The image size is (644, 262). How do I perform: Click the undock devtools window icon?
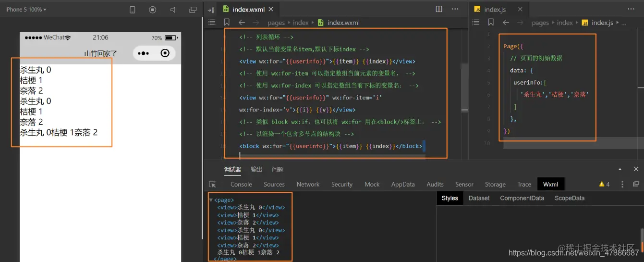click(x=636, y=184)
